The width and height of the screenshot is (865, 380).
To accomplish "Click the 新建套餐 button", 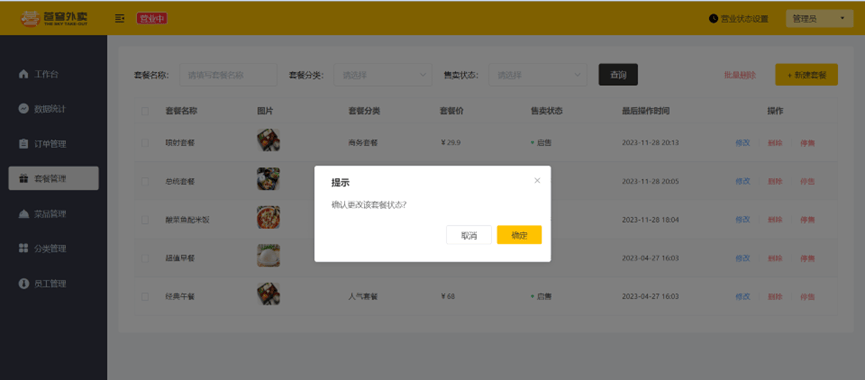I will [x=807, y=74].
